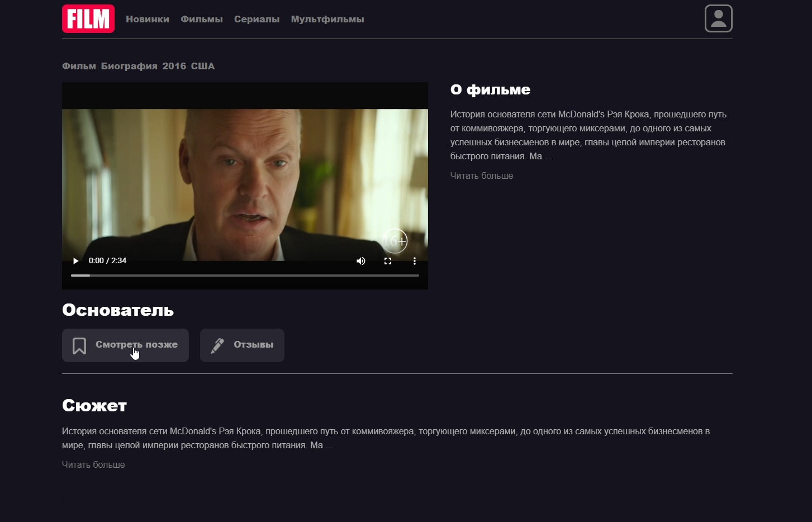Click the Смотреть позже button label
The width and height of the screenshot is (812, 522).
136,344
